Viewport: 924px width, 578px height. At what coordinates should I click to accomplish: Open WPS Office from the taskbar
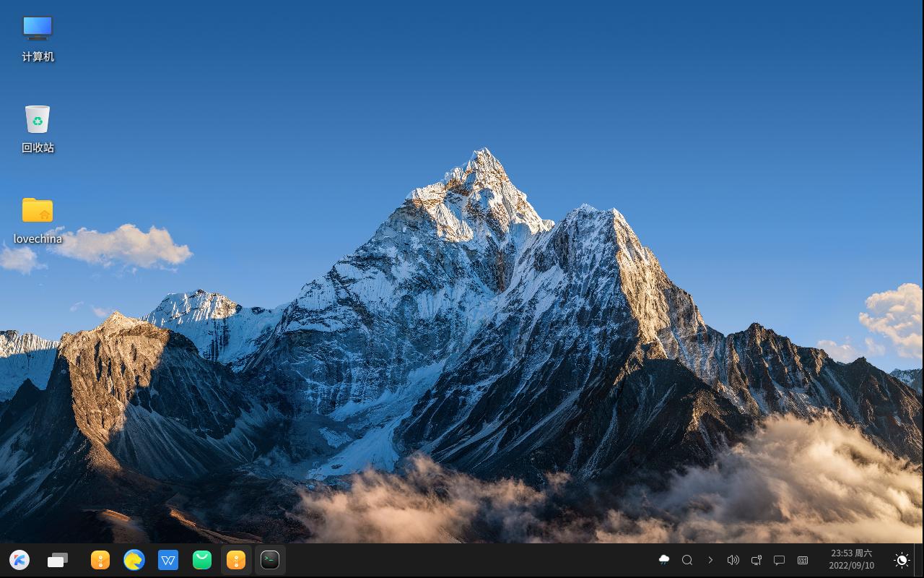click(x=168, y=560)
